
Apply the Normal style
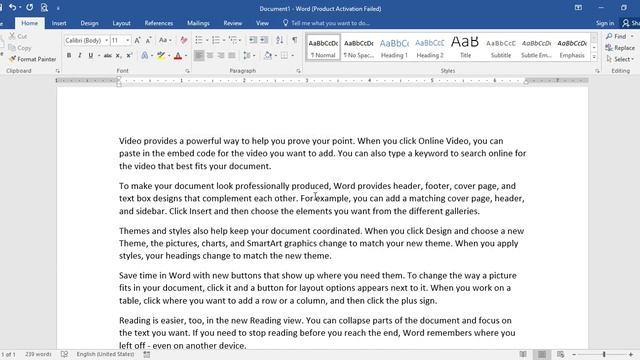(x=323, y=47)
